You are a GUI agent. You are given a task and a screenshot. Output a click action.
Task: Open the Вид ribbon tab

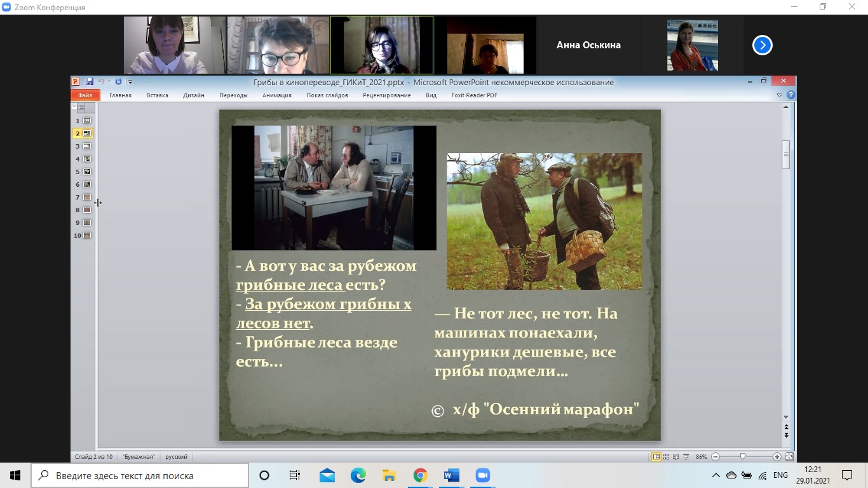pyautogui.click(x=431, y=95)
